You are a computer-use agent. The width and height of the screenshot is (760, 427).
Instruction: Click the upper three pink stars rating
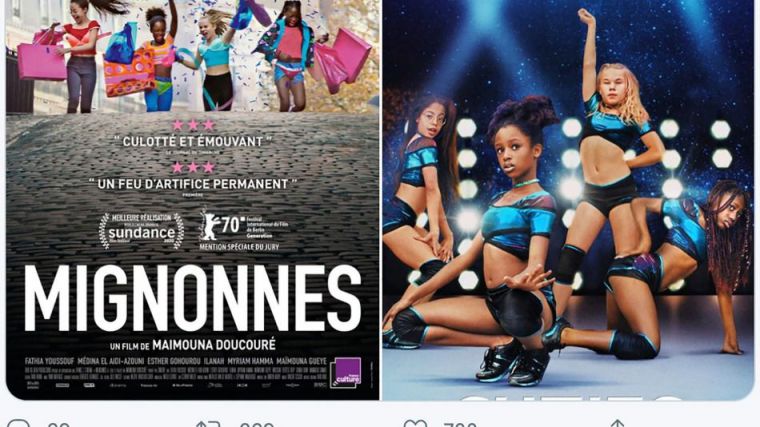(193, 125)
